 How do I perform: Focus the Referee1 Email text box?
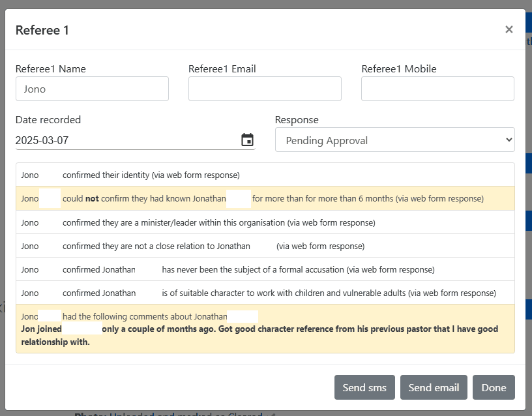[265, 89]
